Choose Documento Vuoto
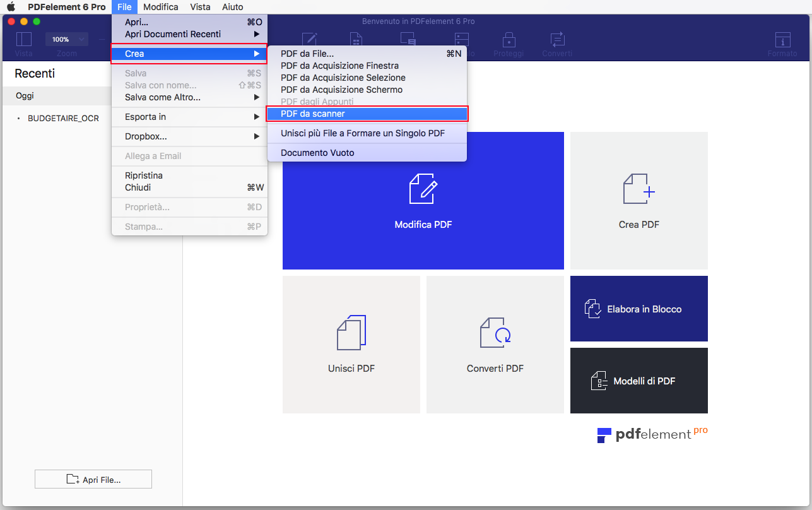This screenshot has width=812, height=510. click(x=367, y=153)
